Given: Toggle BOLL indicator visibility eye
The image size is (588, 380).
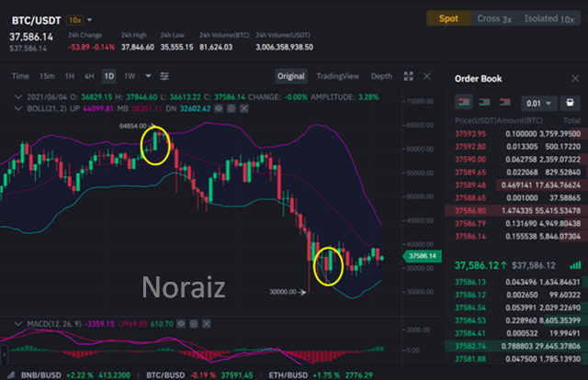Looking at the screenshot, I should [x=219, y=108].
